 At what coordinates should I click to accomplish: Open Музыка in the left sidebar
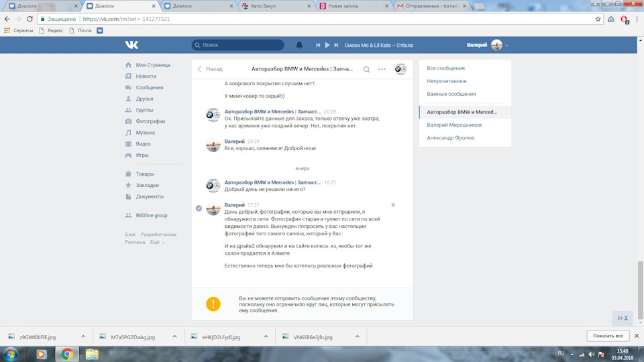coord(145,133)
